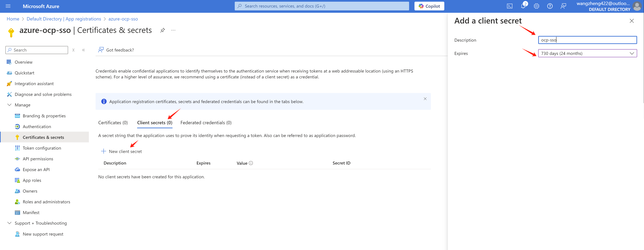Click the Copilot button
This screenshot has height=250, width=644.
click(429, 6)
